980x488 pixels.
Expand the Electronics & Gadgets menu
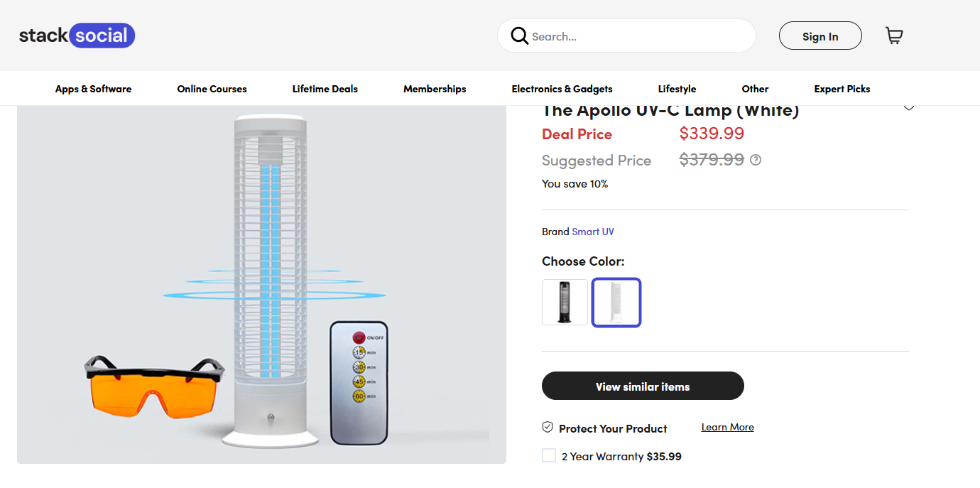point(562,89)
